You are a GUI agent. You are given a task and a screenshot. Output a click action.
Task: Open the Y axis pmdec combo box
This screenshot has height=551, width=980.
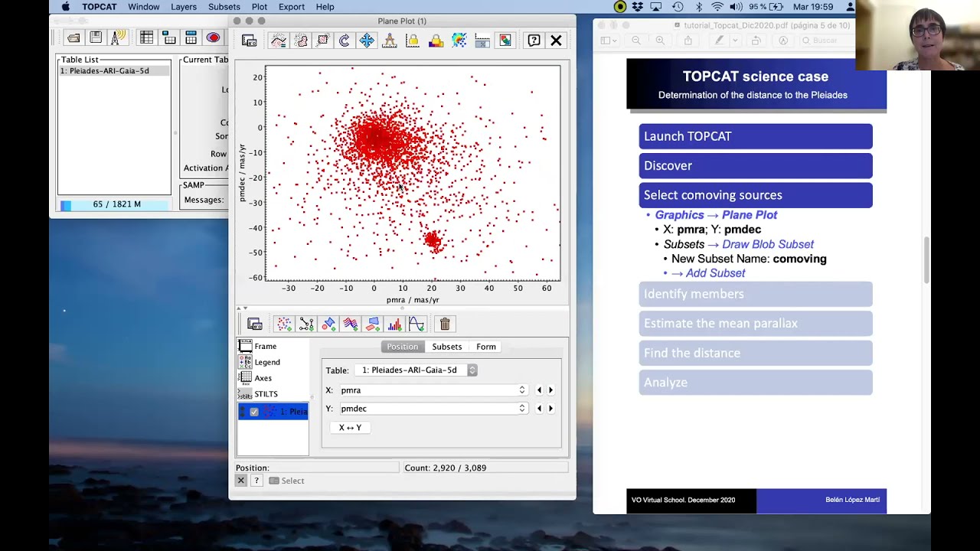(433, 409)
